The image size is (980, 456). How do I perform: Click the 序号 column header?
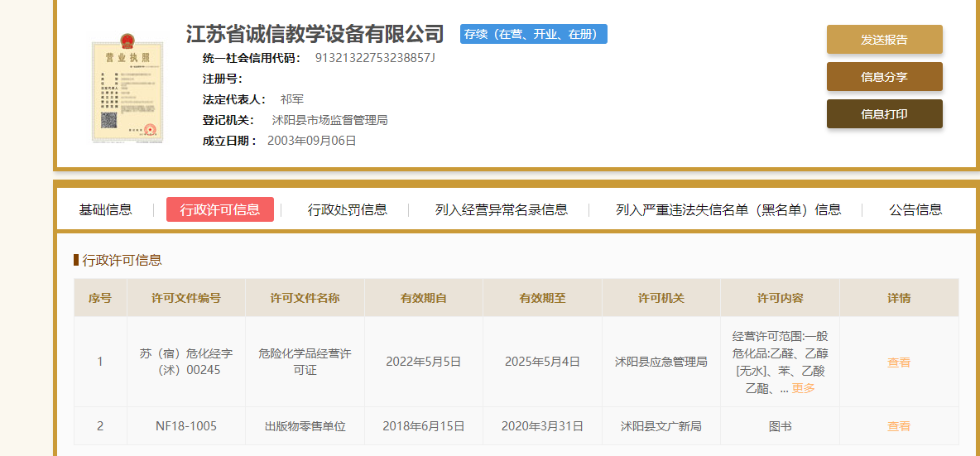point(100,298)
